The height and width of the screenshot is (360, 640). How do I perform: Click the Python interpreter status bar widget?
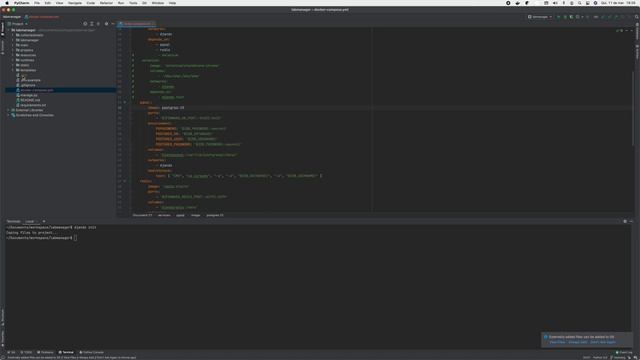(x=600, y=358)
